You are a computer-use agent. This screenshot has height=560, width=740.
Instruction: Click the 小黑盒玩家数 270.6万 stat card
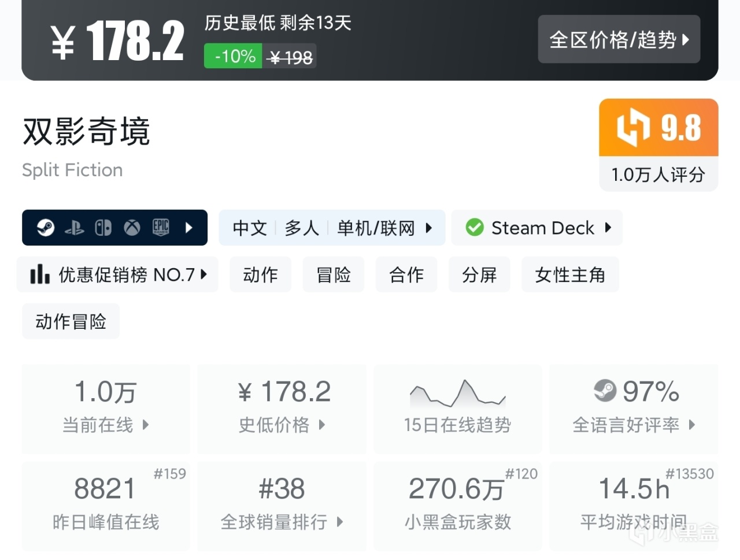(458, 506)
